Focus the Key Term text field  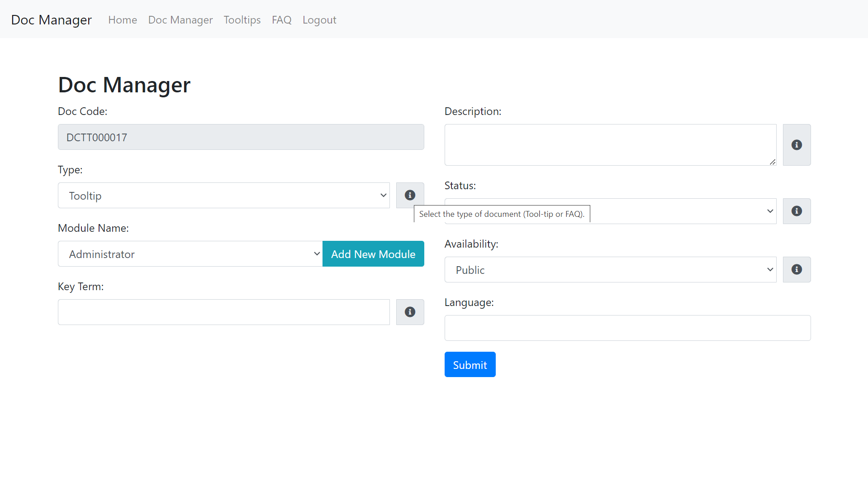tap(223, 312)
